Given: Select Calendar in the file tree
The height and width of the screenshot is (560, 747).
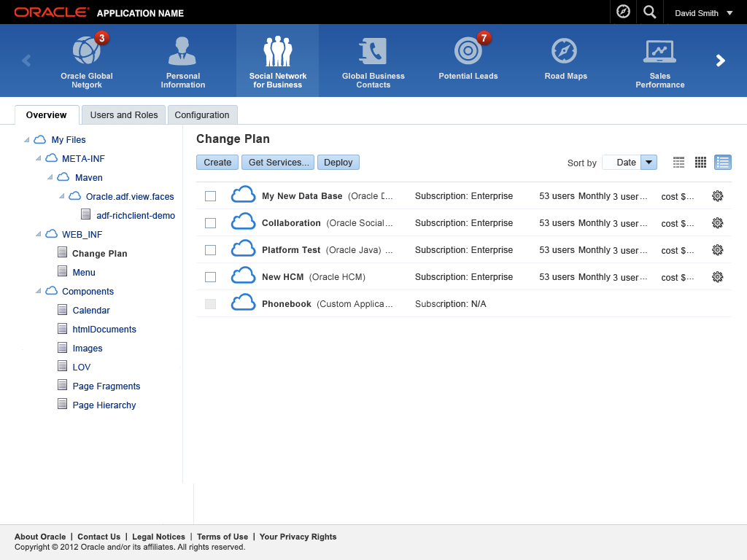Looking at the screenshot, I should coord(91,311).
